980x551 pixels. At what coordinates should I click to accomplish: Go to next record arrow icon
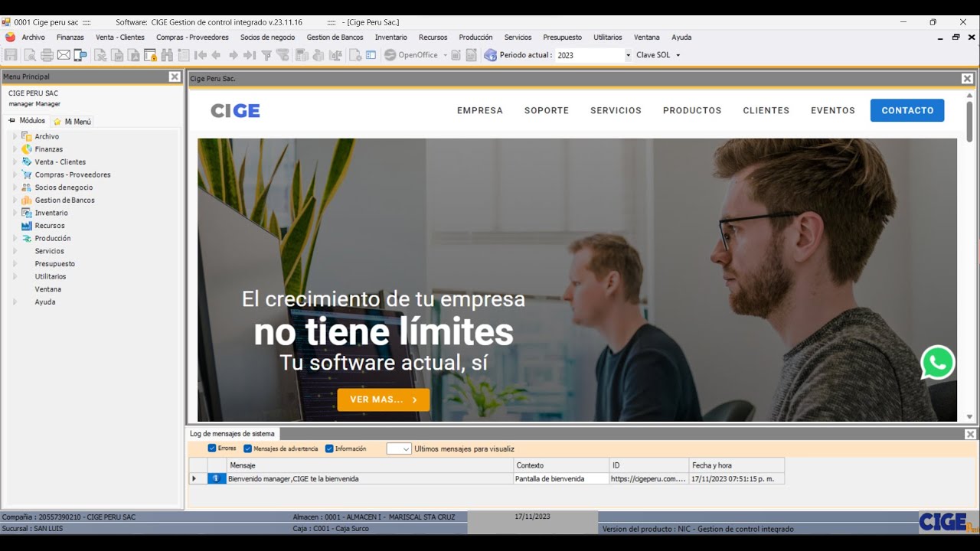tap(234, 55)
